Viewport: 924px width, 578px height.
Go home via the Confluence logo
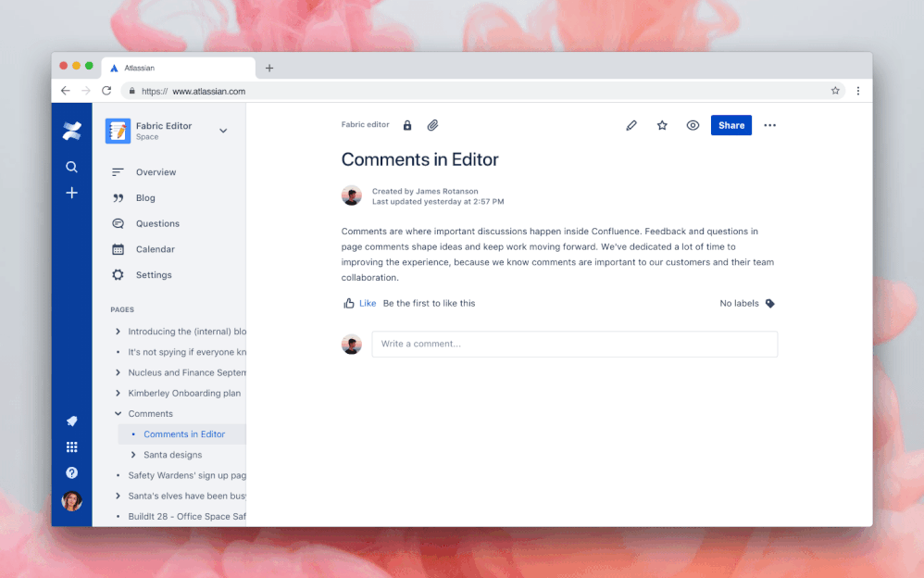pos(71,130)
